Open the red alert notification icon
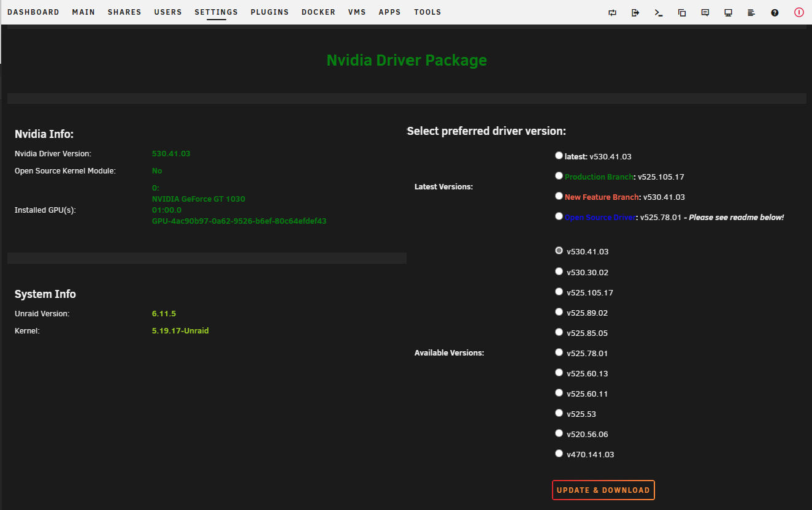 pos(799,12)
